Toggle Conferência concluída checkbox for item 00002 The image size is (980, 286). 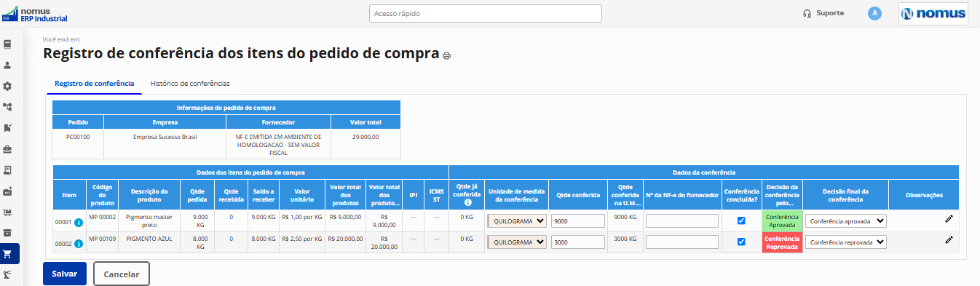741,242
